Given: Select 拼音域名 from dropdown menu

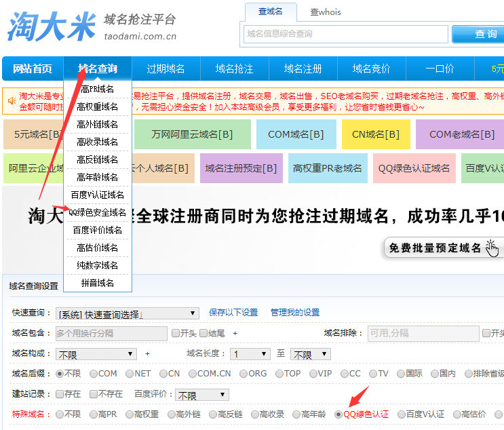Looking at the screenshot, I should [98, 283].
